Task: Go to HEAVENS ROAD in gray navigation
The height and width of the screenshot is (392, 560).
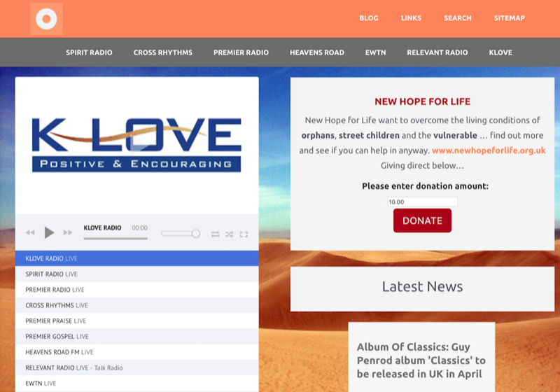Action: pos(317,52)
